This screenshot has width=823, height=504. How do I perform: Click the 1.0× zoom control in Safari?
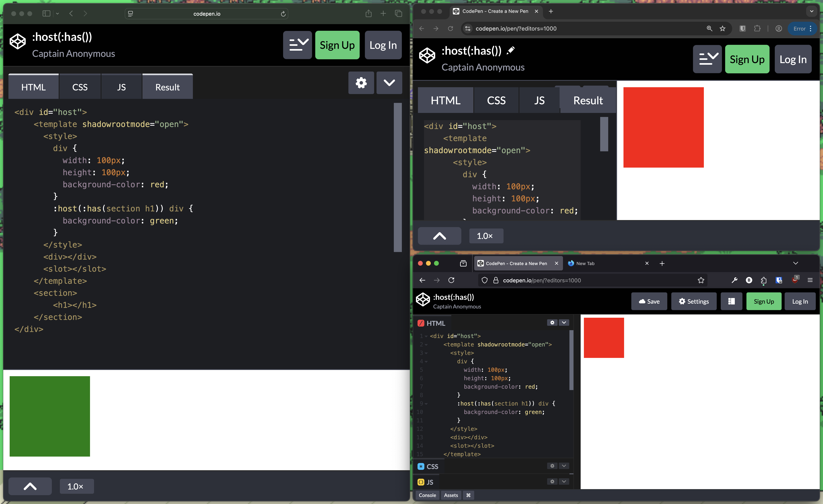point(77,486)
